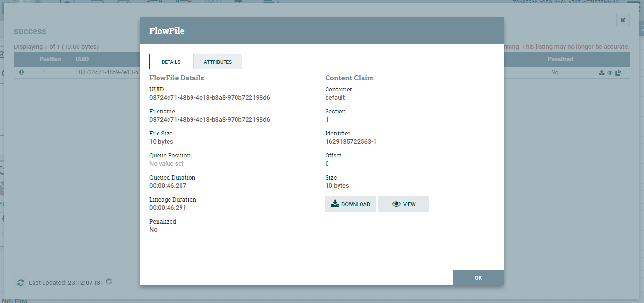Click the Penalized column header
Image resolution: width=644 pixels, height=303 pixels.
tap(560, 59)
